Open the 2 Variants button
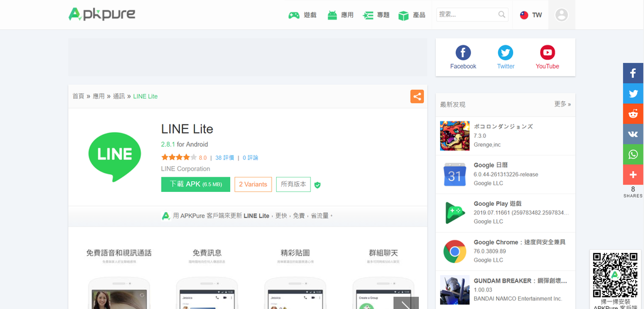This screenshot has width=644, height=309. 253,184
